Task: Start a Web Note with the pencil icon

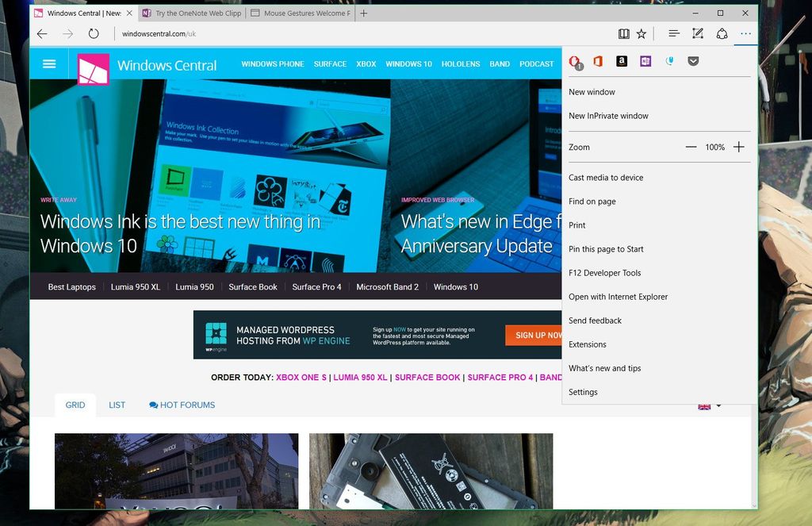Action: [x=698, y=33]
